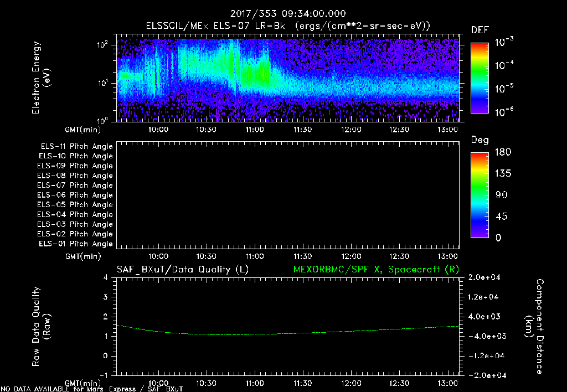Click the quality axis value -1
This screenshot has width=567, height=392.
(104, 375)
